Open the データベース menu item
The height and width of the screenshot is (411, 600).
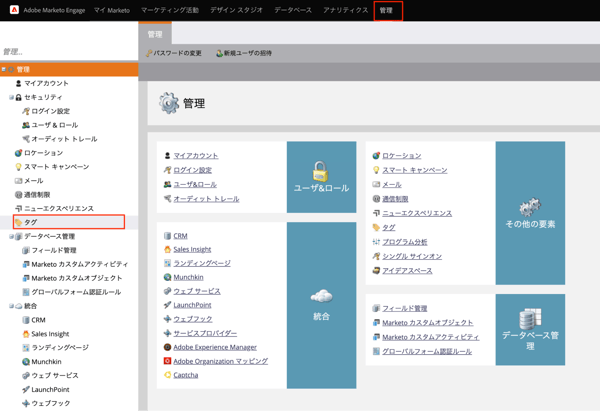tap(293, 10)
